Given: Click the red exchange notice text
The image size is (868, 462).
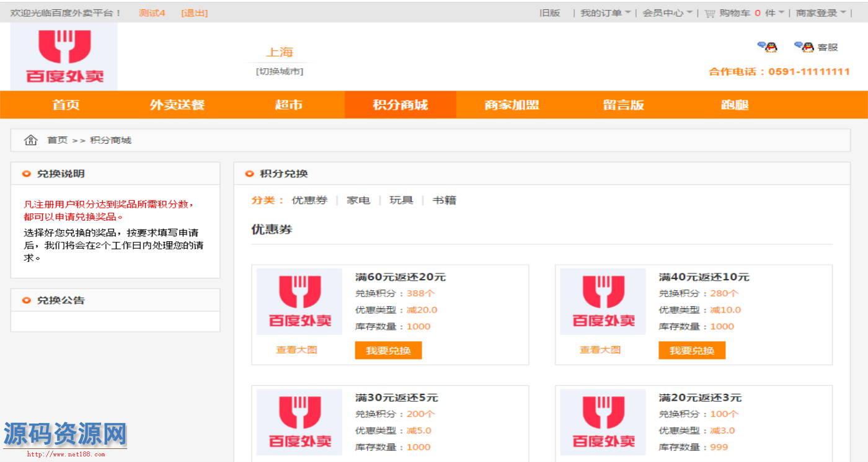Looking at the screenshot, I should (x=109, y=211).
